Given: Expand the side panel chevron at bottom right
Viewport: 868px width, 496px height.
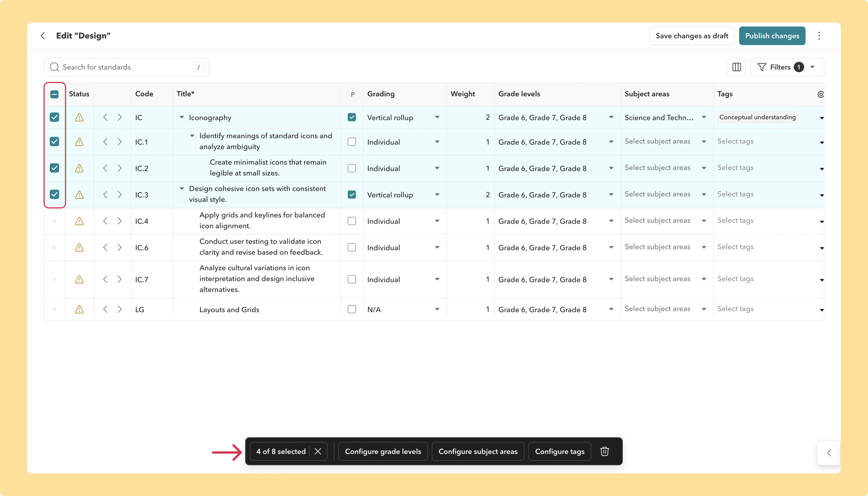Looking at the screenshot, I should pos(829,453).
